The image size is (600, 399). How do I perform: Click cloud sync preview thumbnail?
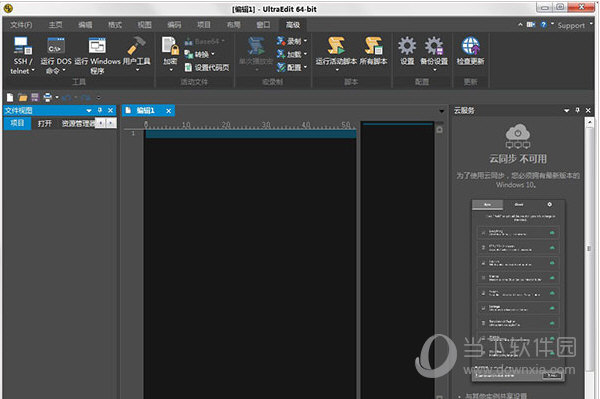pos(518,291)
